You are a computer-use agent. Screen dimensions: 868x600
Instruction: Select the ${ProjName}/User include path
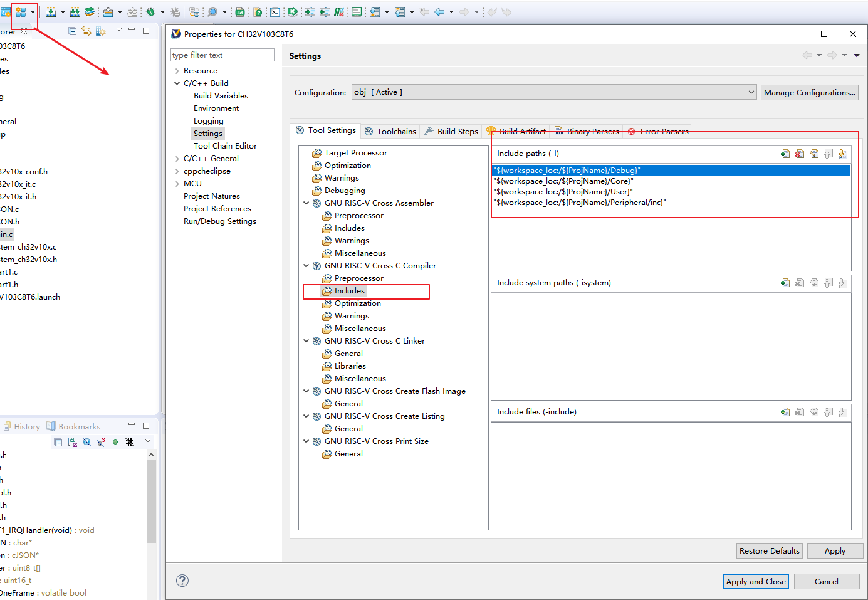pos(671,192)
